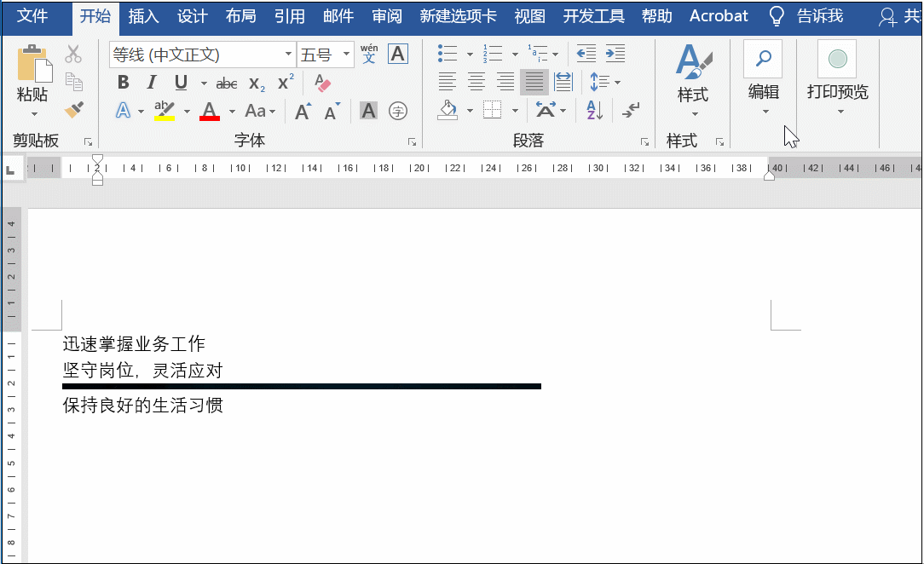Toggle character shading gray A
The image size is (924, 564).
coord(368,111)
